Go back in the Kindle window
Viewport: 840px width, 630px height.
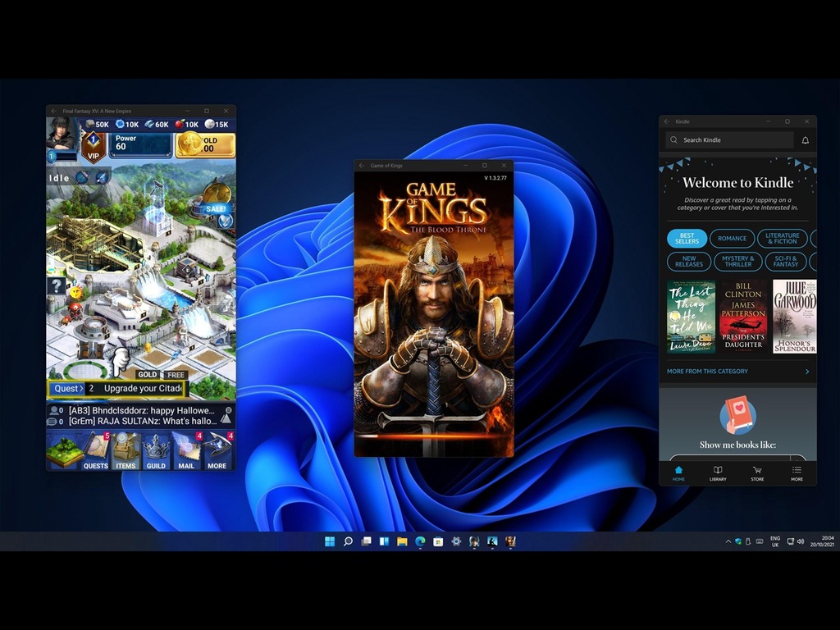[667, 121]
